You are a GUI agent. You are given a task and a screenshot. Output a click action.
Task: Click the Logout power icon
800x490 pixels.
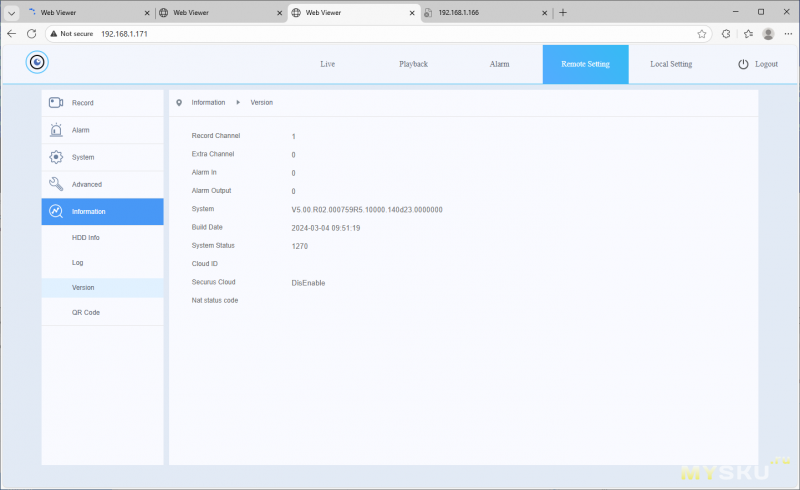743,64
